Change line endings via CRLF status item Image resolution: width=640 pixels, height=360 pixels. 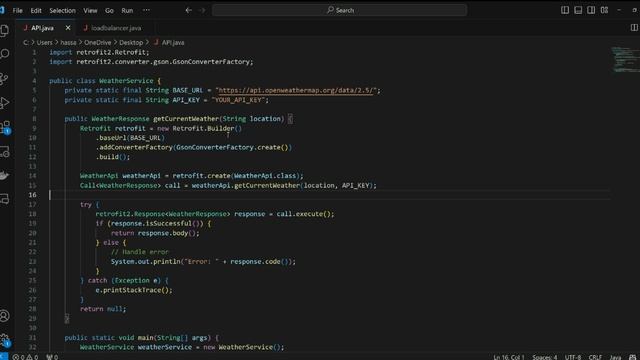(x=595, y=357)
